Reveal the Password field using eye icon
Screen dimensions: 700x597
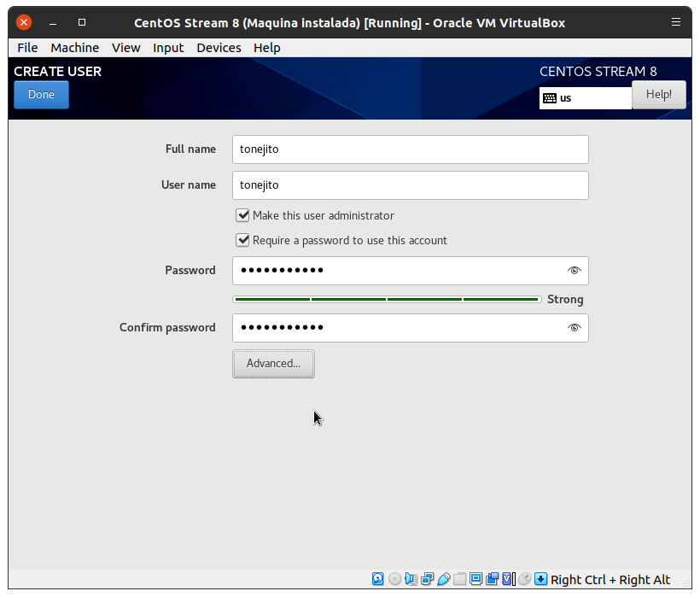click(x=574, y=271)
